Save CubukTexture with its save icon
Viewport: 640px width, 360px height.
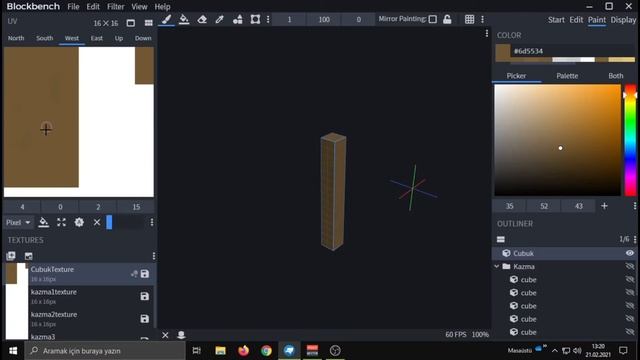click(x=144, y=274)
